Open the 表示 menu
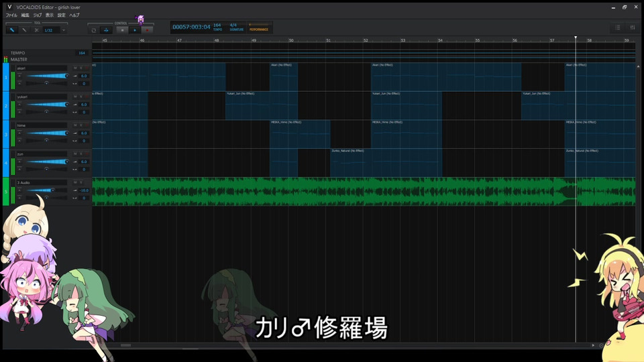 [49, 15]
